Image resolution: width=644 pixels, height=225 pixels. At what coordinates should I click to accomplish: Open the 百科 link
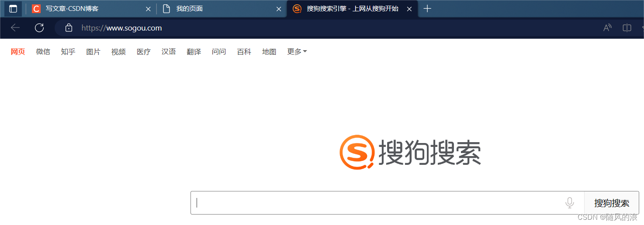pos(244,51)
